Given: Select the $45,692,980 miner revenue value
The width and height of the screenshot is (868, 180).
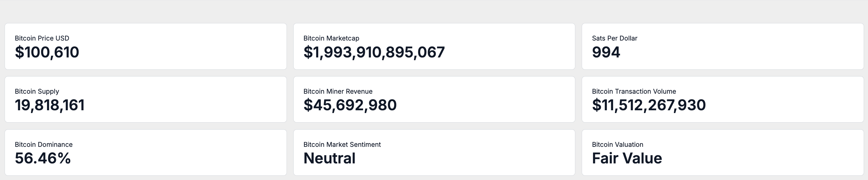Looking at the screenshot, I should tap(350, 105).
